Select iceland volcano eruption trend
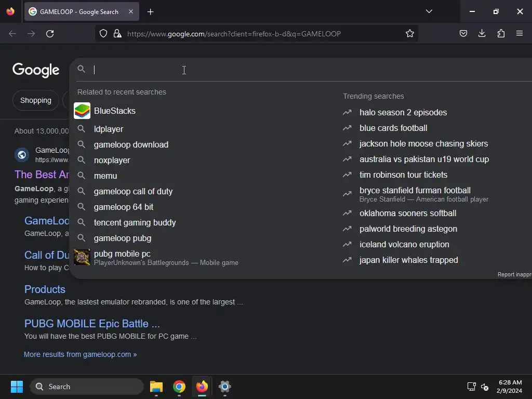Screen dimensions: 532x399 [x=404, y=245]
